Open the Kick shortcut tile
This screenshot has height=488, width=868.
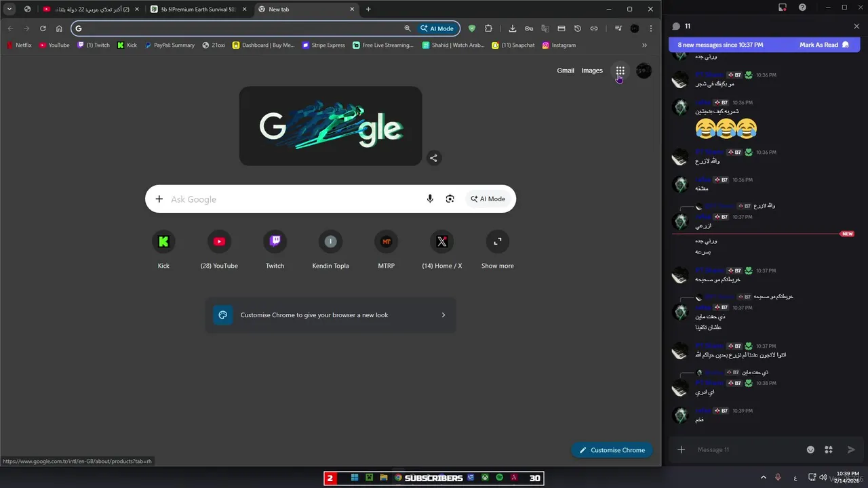(x=163, y=249)
